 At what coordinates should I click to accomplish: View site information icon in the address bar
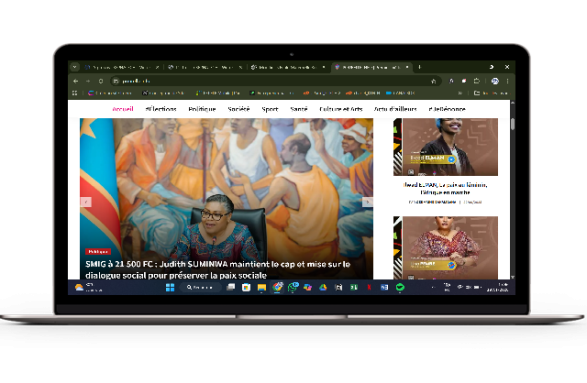click(116, 81)
